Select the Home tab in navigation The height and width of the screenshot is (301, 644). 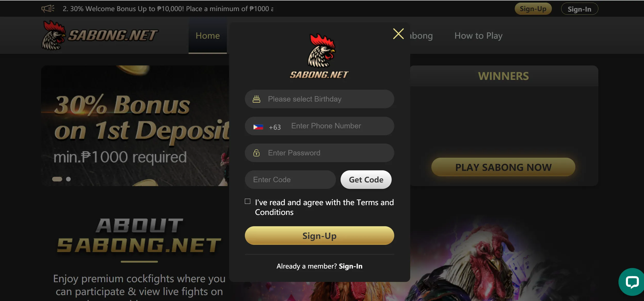(207, 35)
